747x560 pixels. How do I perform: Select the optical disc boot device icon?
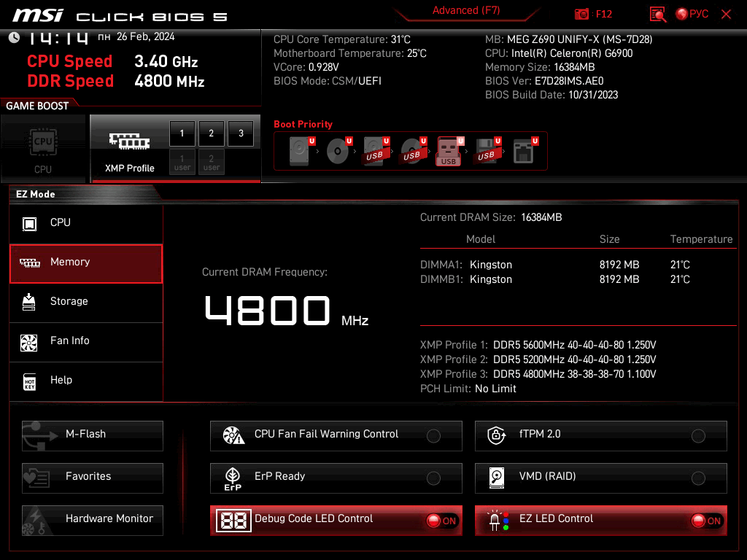pyautogui.click(x=338, y=150)
